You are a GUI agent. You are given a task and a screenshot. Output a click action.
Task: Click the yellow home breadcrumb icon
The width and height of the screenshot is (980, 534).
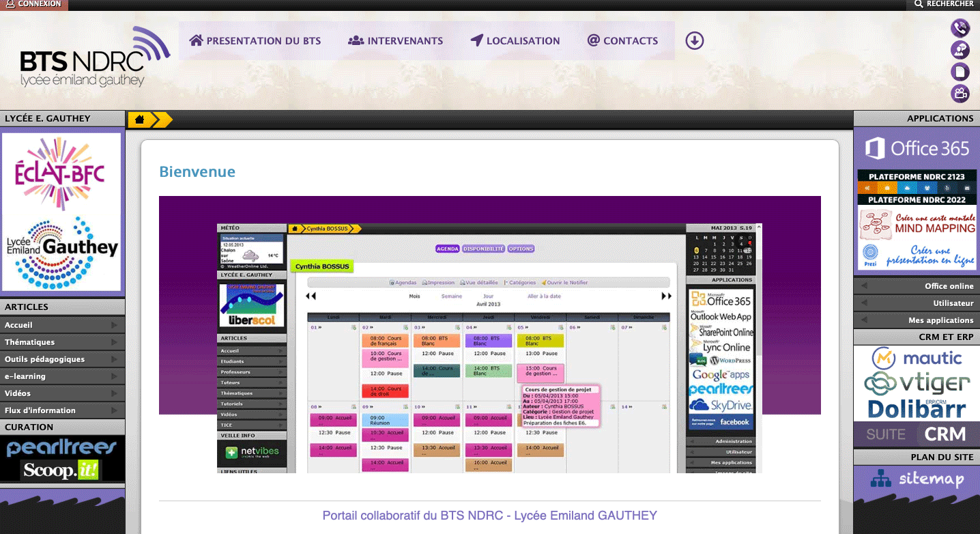click(x=140, y=120)
